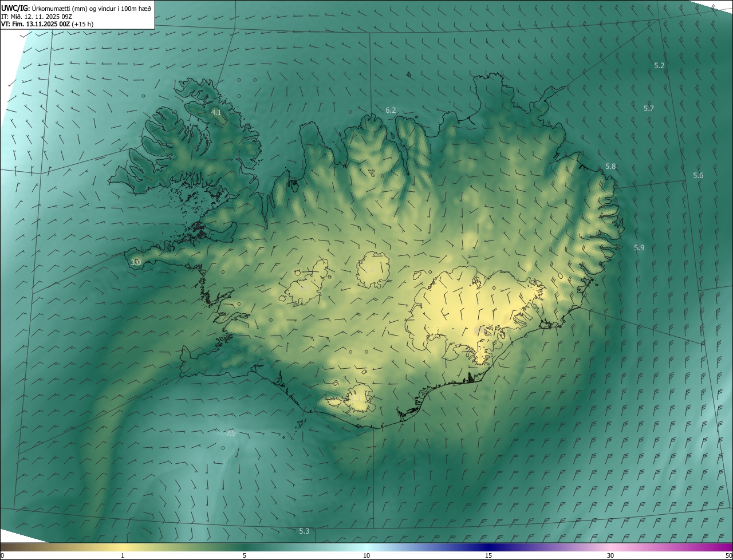Click the 15 tick on the color scale
Image resolution: width=733 pixels, height=560 pixels.
coord(488,555)
